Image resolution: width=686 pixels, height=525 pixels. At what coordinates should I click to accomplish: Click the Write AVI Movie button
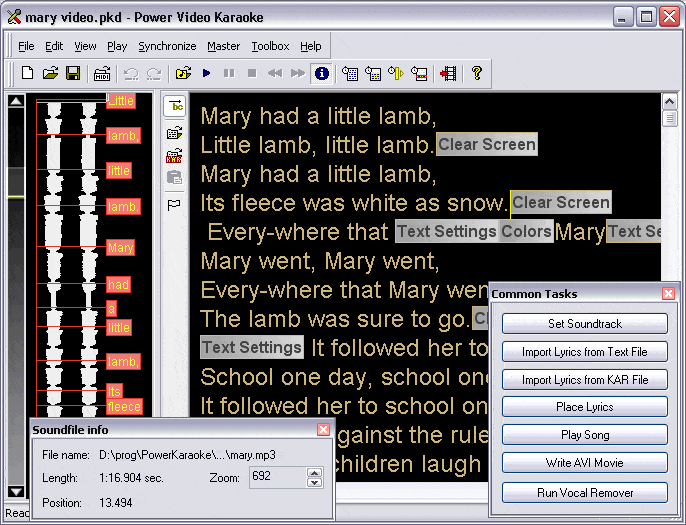(584, 464)
